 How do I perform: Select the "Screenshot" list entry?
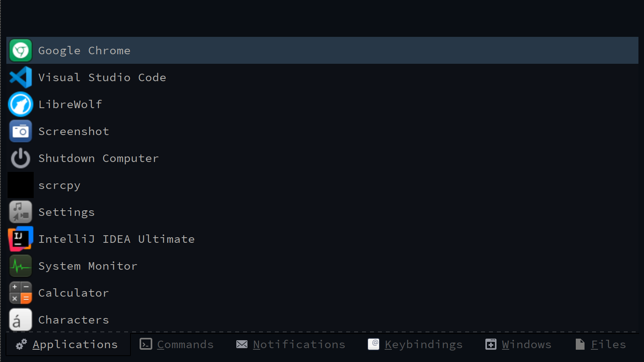click(322, 131)
